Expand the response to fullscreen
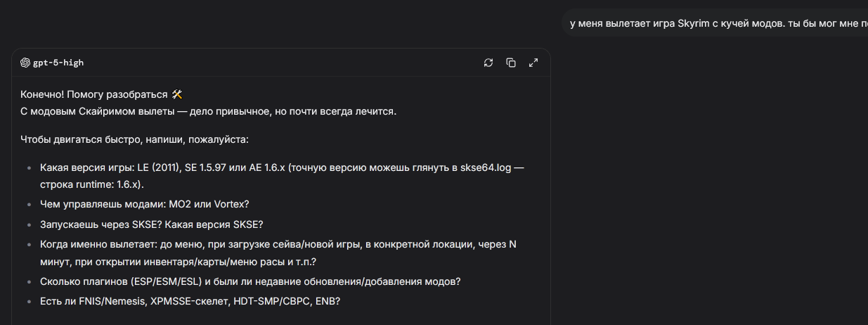 (533, 63)
